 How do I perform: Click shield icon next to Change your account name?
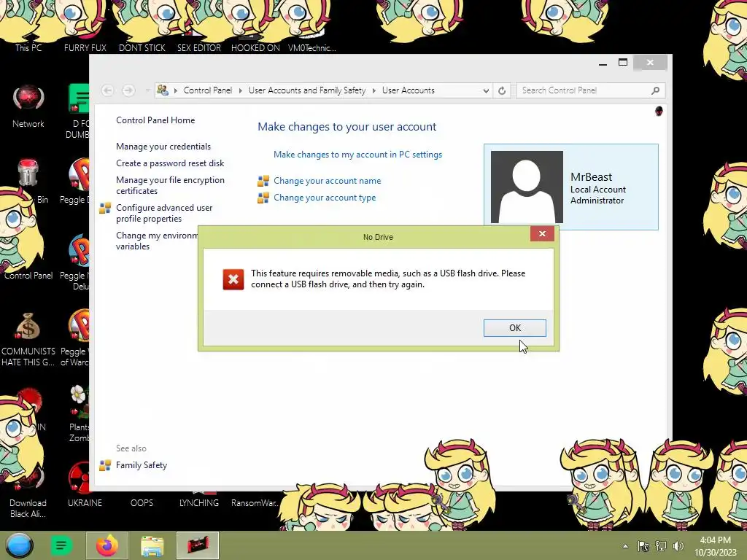[263, 181]
